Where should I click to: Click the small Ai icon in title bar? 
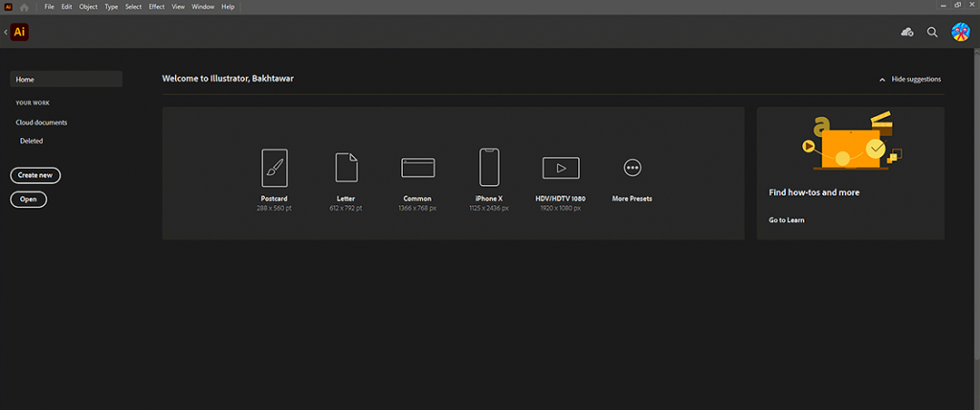click(x=8, y=7)
